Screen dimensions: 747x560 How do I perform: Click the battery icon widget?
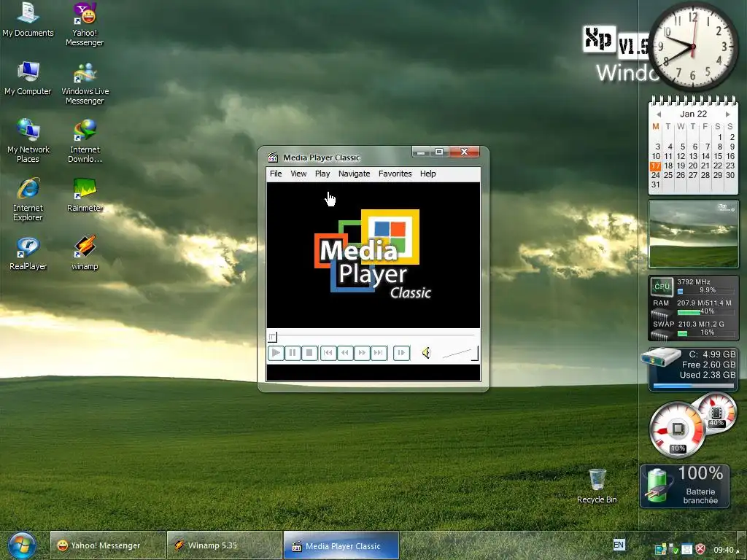click(x=658, y=485)
